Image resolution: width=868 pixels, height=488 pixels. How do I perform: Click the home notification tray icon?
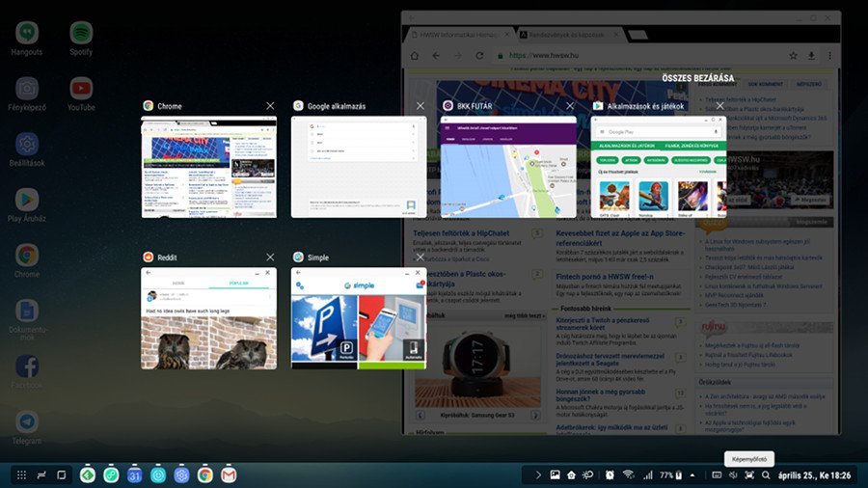click(x=571, y=474)
